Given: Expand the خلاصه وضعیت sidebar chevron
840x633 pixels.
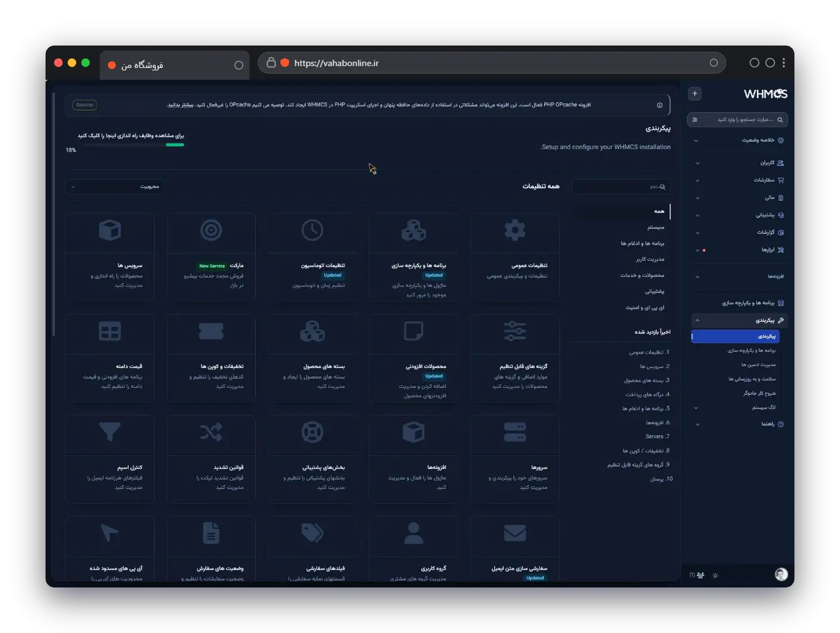Looking at the screenshot, I should 696,140.
